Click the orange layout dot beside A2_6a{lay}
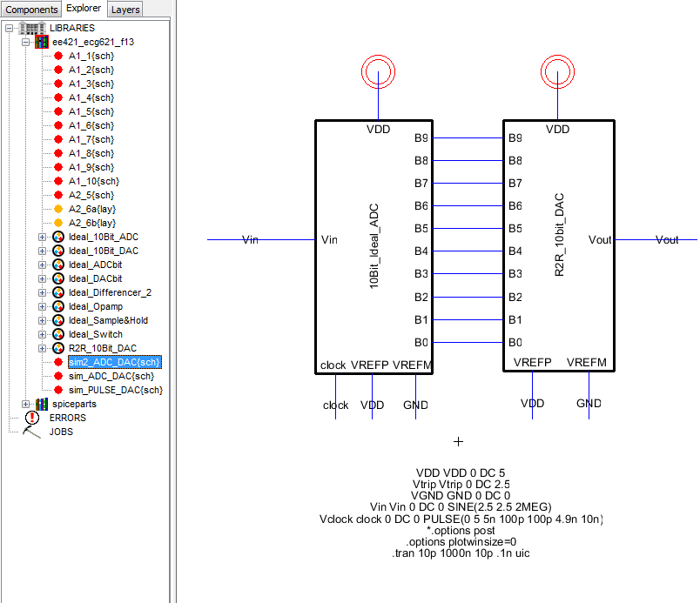700x603 pixels. click(x=58, y=209)
